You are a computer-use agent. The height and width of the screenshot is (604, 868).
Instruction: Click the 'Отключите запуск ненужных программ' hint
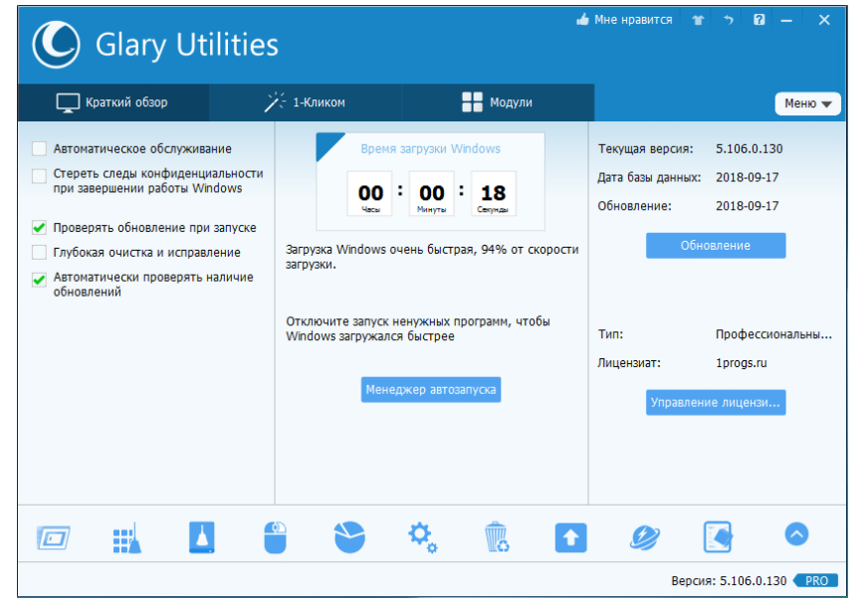pyautogui.click(x=418, y=328)
